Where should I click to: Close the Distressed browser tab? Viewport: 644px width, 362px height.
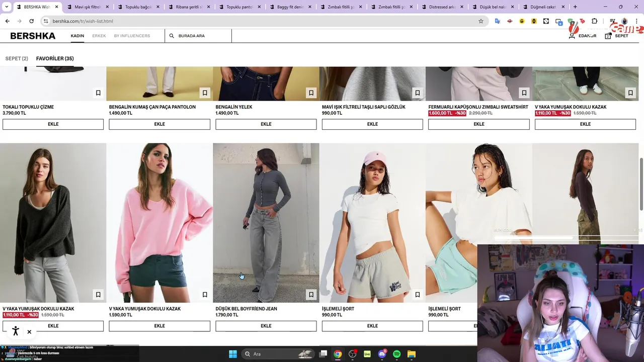(x=461, y=7)
